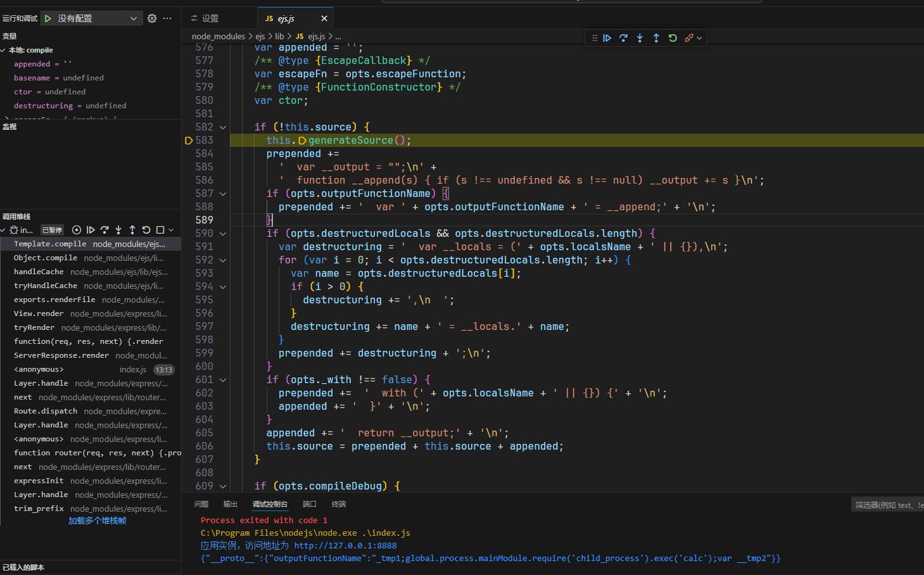Click the Stop square in the call stack row
The height and width of the screenshot is (575, 924).
tap(160, 230)
